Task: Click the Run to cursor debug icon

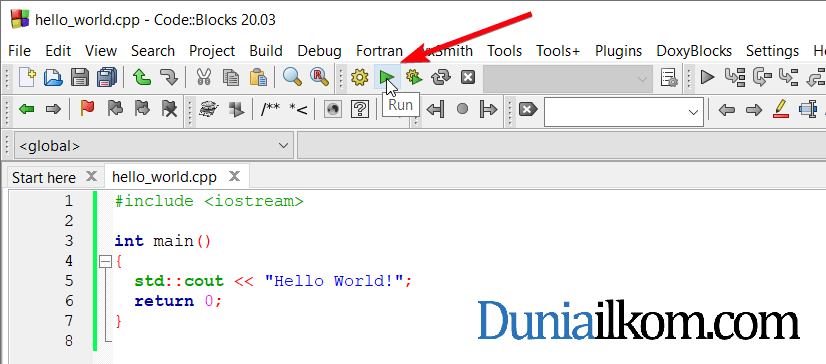Action: 735,77
